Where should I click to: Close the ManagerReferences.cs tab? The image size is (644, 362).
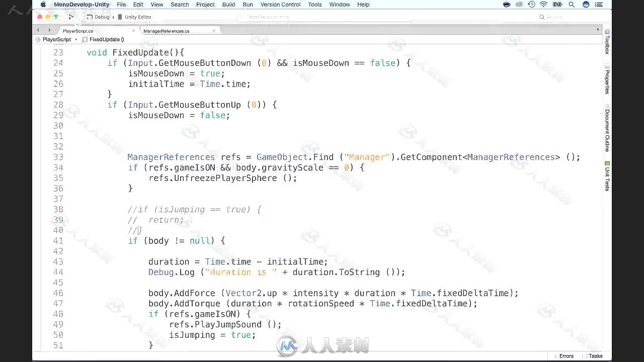click(214, 31)
